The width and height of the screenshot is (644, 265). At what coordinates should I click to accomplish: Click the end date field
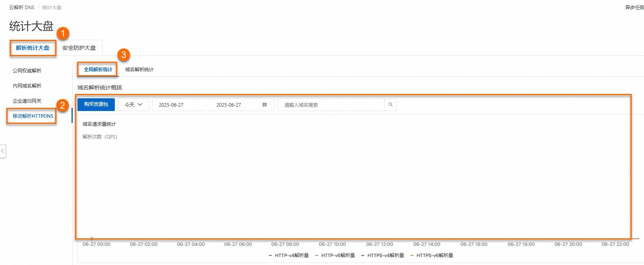tap(229, 105)
